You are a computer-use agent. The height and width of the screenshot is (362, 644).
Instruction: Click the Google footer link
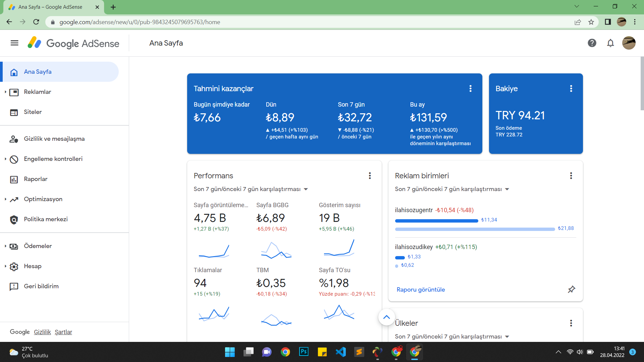tap(20, 332)
